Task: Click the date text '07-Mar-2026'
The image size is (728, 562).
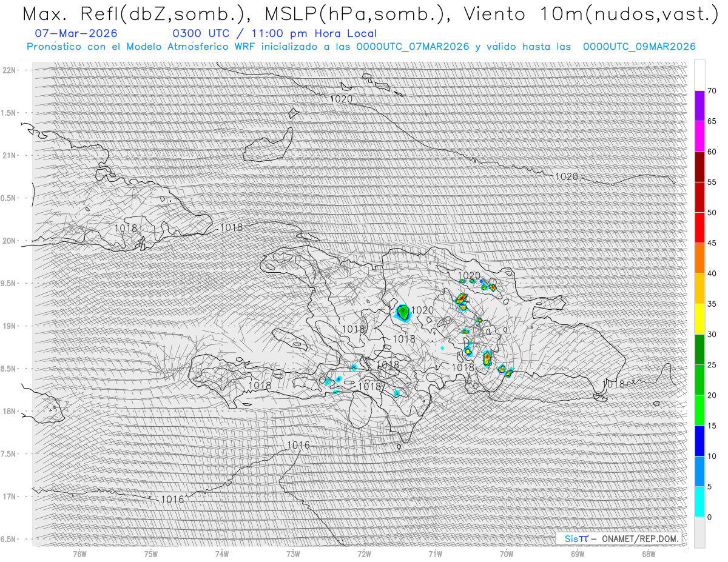Action: [x=76, y=33]
